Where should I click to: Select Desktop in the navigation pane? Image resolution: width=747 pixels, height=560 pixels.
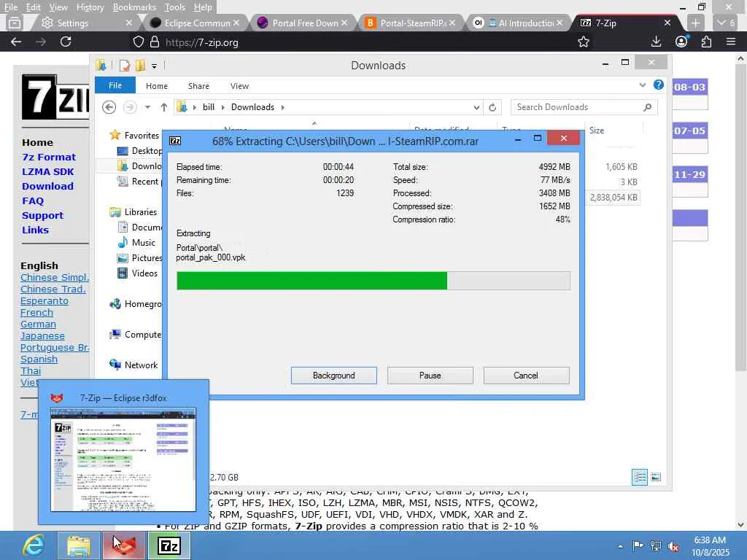click(139, 151)
